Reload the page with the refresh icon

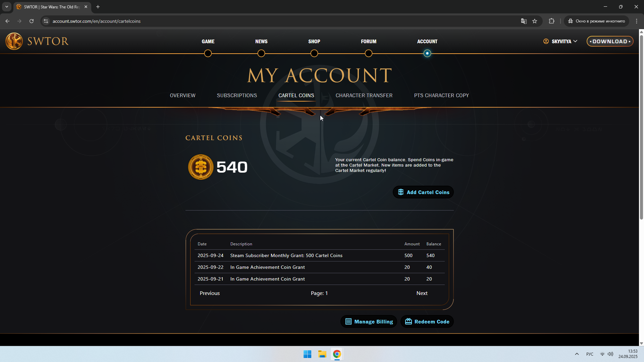32,21
